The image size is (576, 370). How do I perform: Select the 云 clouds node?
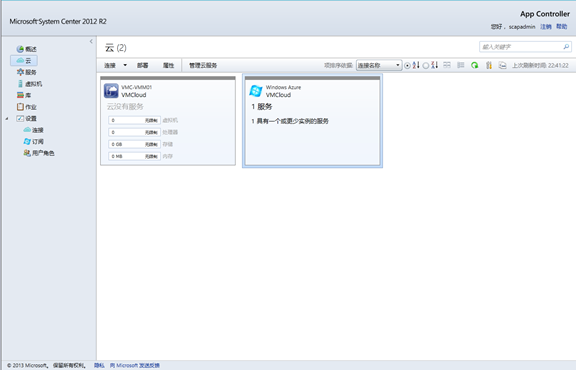click(x=24, y=60)
